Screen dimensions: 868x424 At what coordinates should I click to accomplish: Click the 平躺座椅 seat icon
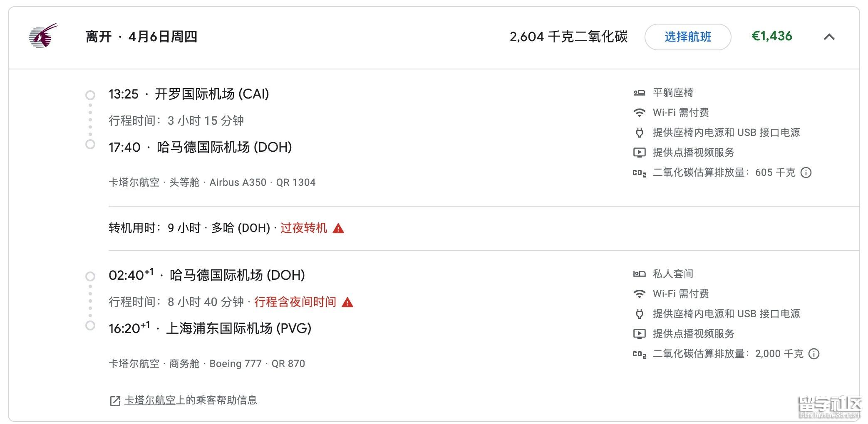coord(639,93)
